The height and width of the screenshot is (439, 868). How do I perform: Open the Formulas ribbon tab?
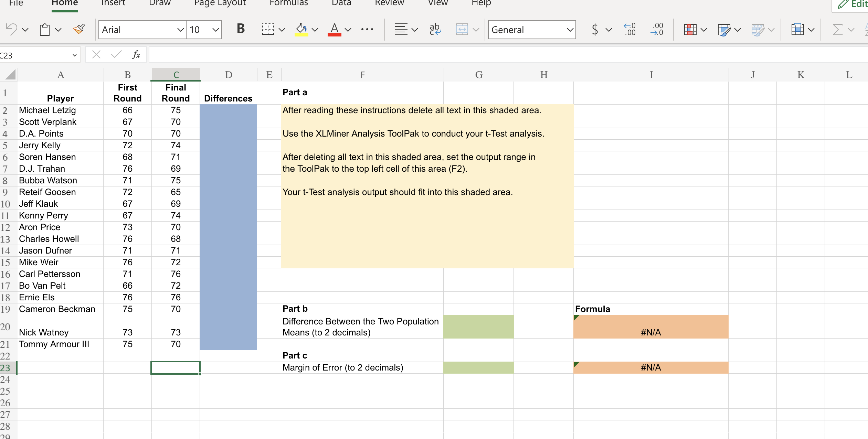(288, 3)
